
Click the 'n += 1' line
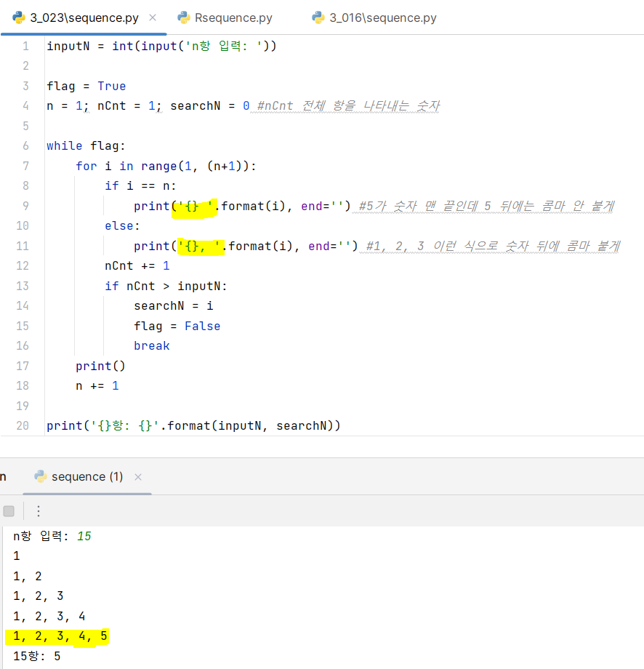97,385
